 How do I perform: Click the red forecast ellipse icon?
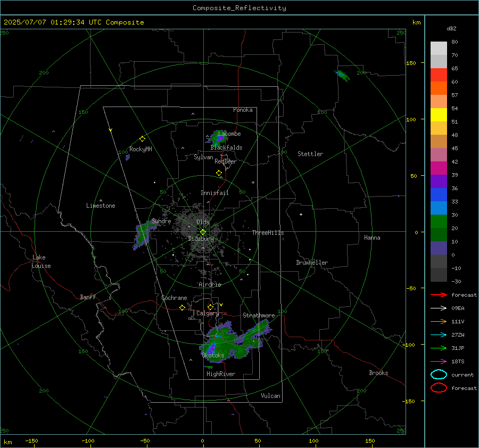coord(439,388)
